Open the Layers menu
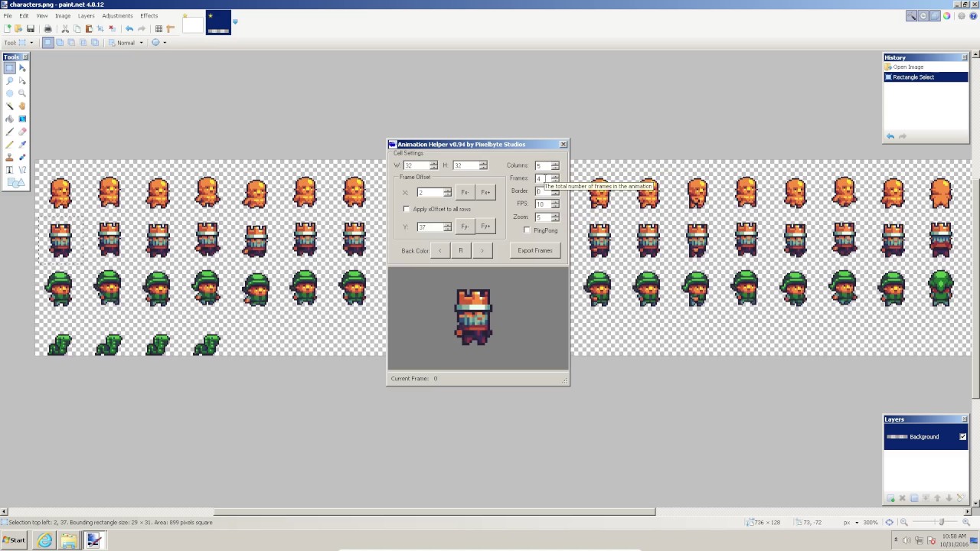Screen dimensions: 980x551 tap(85, 15)
